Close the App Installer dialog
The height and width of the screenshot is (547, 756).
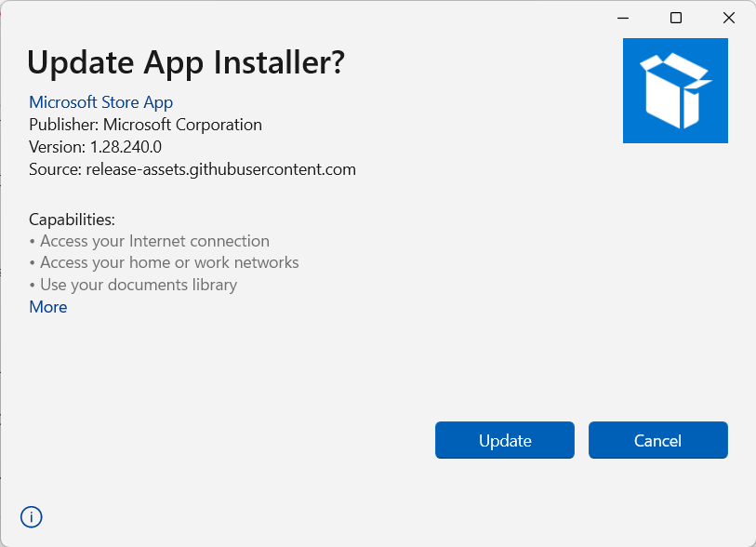pos(728,18)
